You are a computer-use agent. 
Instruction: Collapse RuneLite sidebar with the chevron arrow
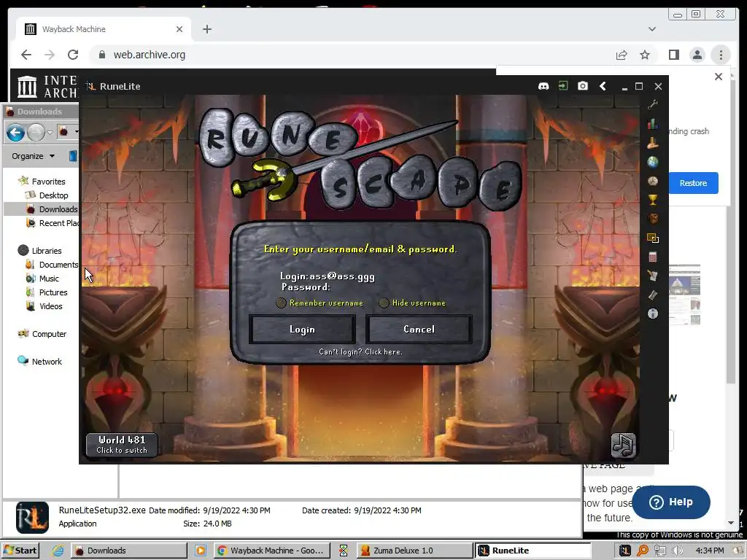tap(603, 86)
